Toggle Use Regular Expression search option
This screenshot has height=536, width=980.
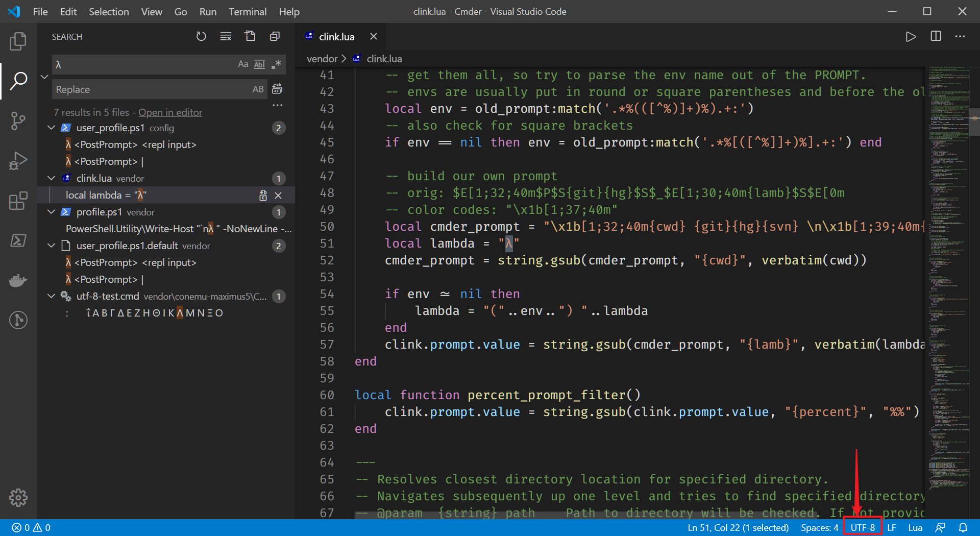point(276,64)
